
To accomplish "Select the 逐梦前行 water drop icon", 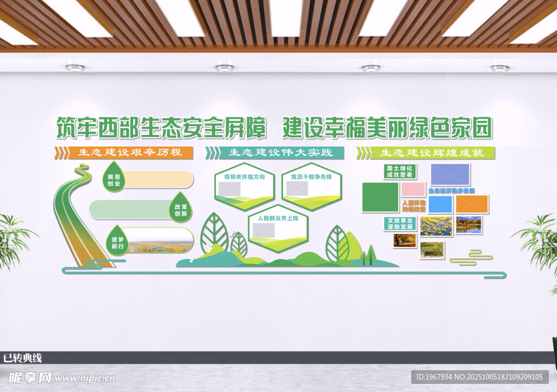I will 118,240.
